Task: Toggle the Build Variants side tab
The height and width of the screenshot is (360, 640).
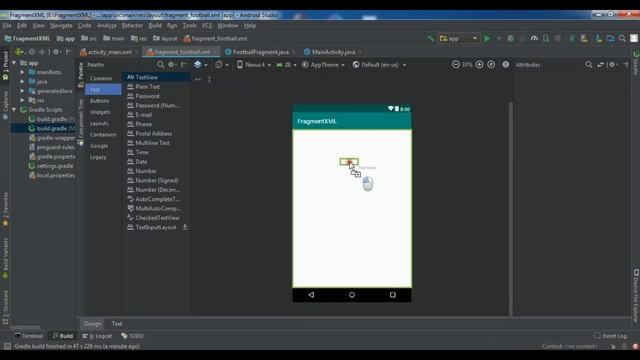Action: click(x=5, y=258)
